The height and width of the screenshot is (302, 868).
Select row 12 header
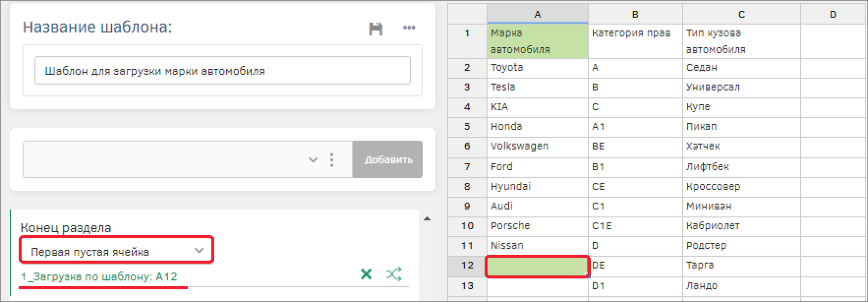467,266
